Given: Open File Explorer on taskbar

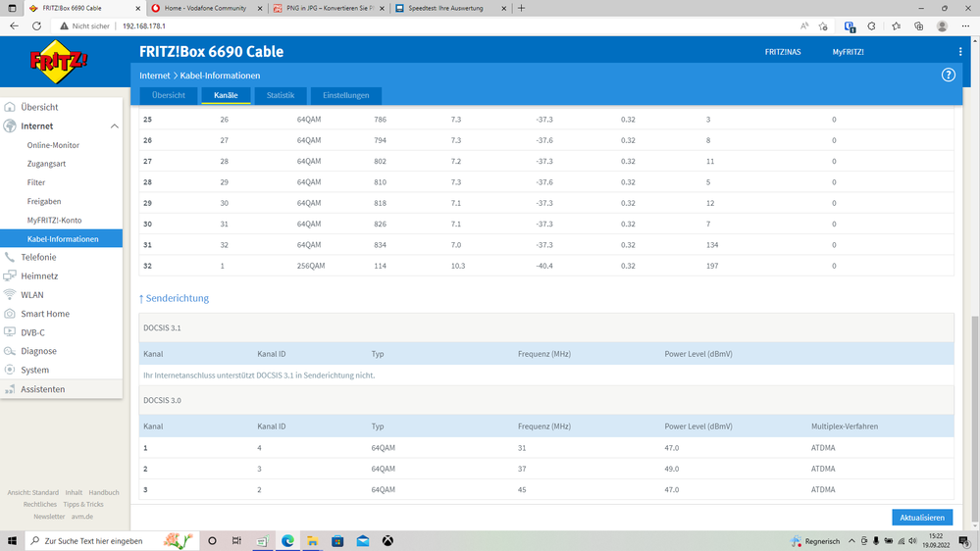Looking at the screenshot, I should (x=313, y=541).
